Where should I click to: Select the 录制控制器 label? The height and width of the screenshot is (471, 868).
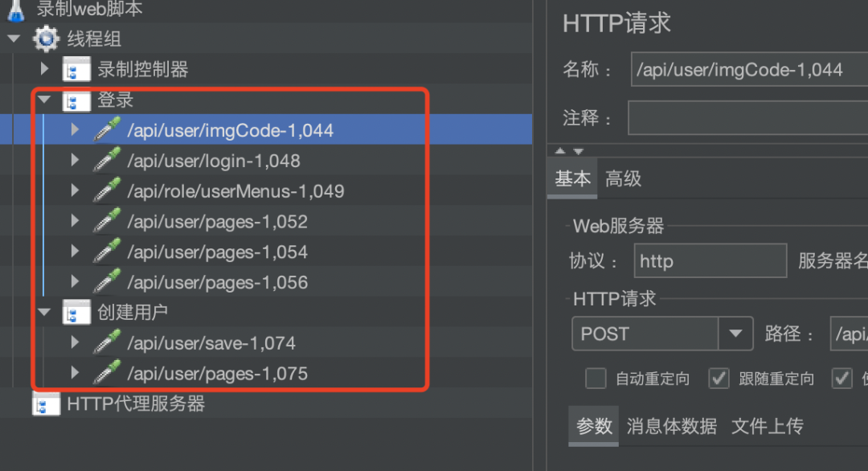coord(143,69)
